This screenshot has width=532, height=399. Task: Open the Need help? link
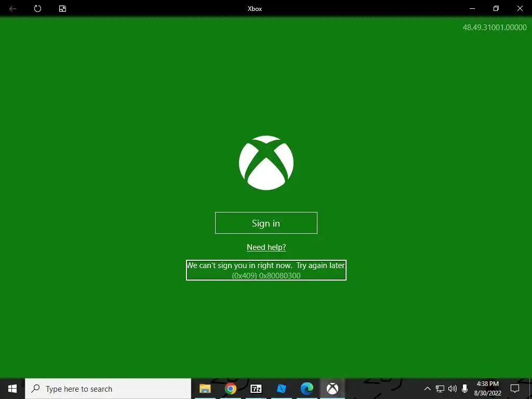point(267,247)
